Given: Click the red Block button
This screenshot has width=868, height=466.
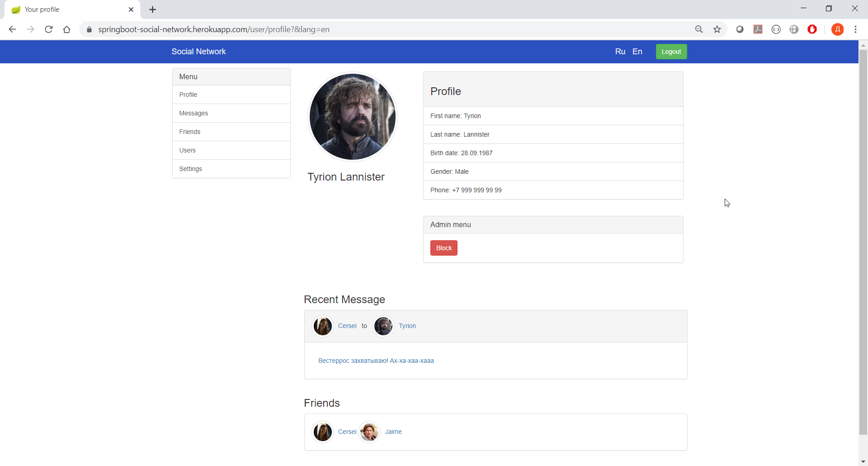Looking at the screenshot, I should tap(444, 248).
